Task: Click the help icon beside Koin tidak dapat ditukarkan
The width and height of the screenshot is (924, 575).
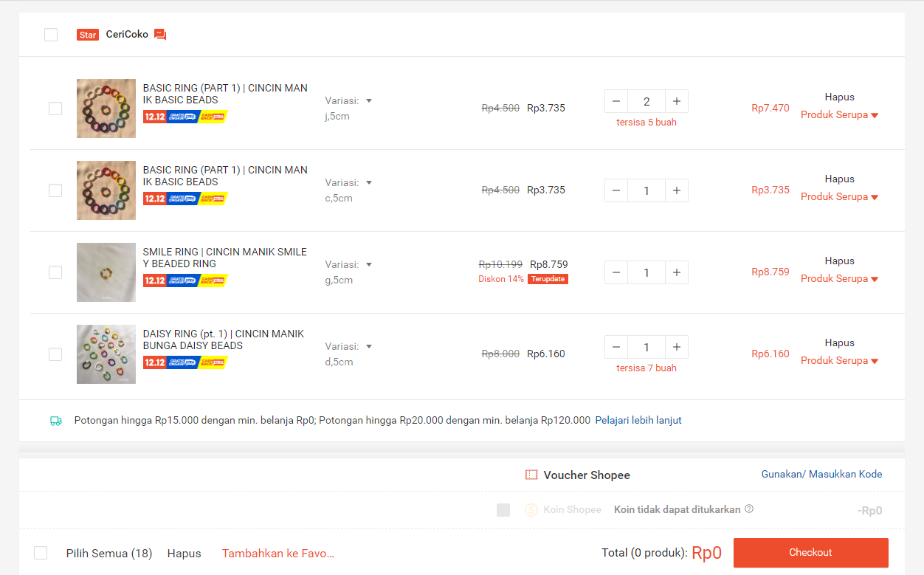Action: (749, 509)
